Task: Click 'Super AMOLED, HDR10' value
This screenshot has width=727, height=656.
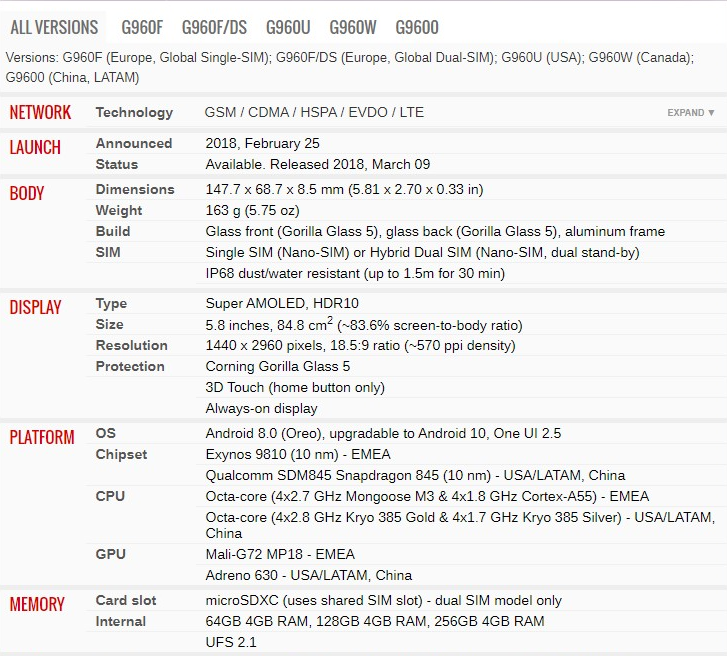Action: tap(282, 303)
